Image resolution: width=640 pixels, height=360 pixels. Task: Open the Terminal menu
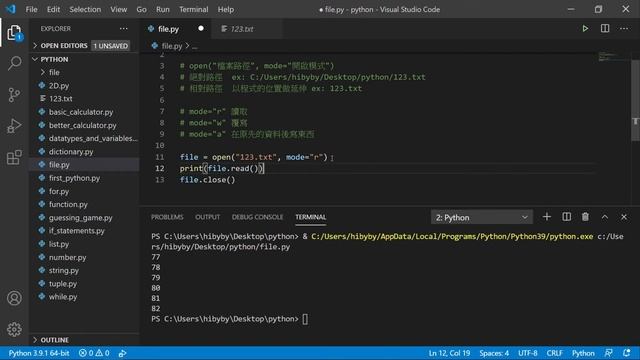tap(193, 9)
